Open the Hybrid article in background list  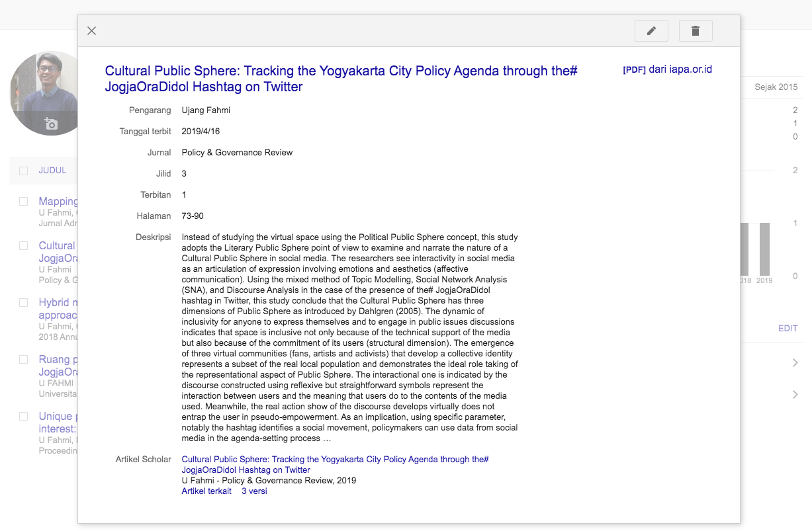coord(58,309)
